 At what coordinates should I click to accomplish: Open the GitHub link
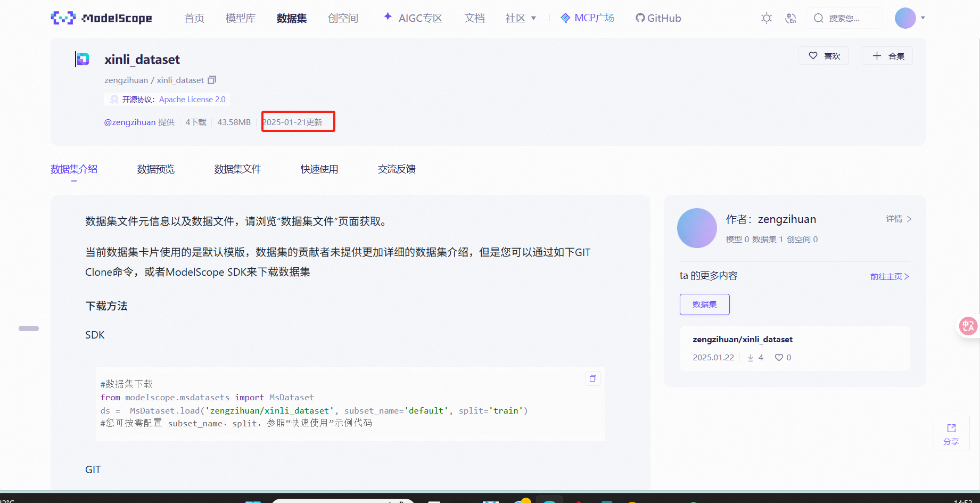(658, 18)
